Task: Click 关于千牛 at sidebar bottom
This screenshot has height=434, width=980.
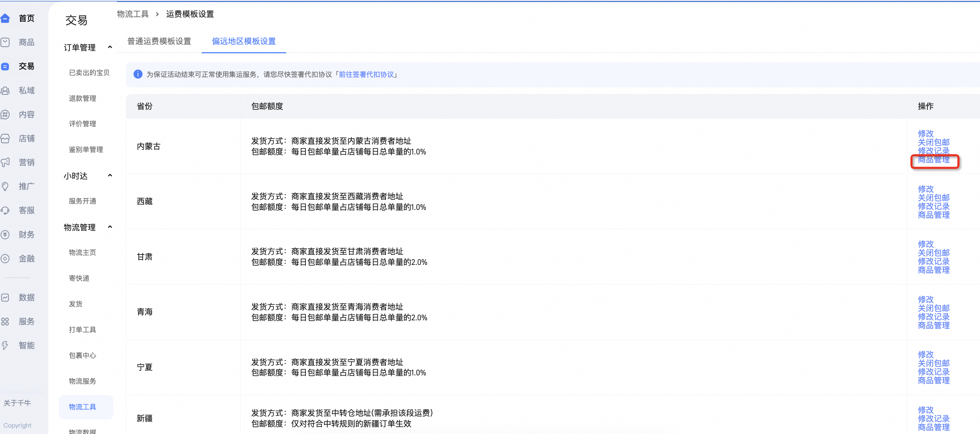Action: pyautogui.click(x=17, y=403)
